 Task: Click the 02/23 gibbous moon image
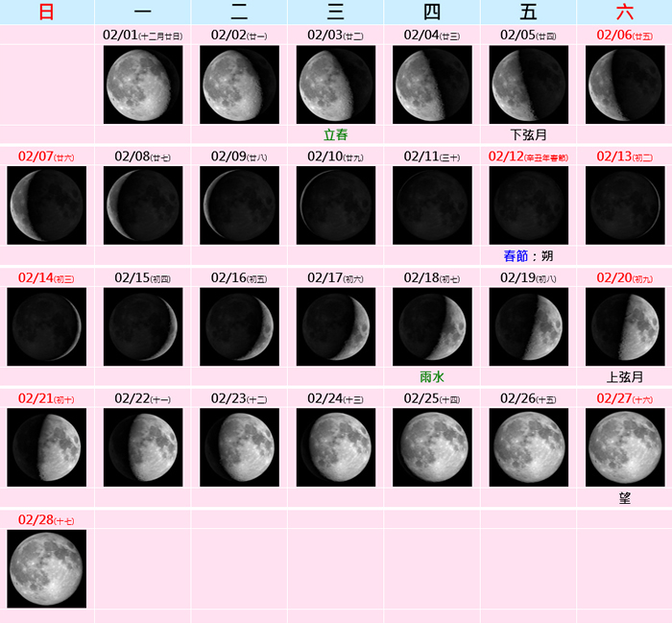click(x=239, y=447)
